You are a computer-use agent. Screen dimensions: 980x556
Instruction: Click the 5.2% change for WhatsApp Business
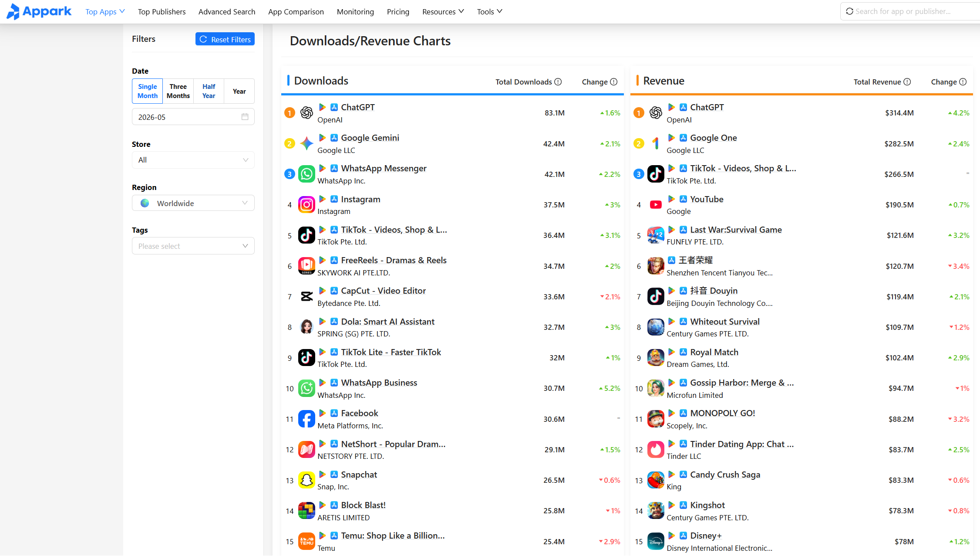[x=610, y=388]
